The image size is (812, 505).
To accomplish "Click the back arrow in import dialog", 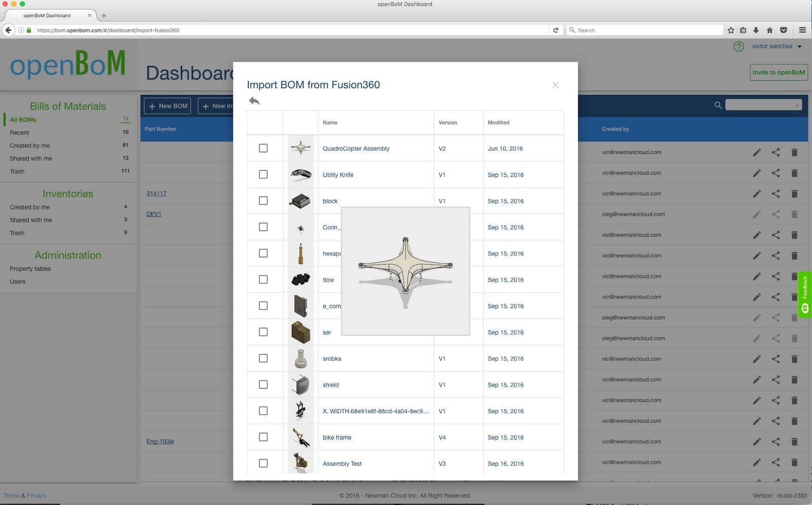I will (254, 101).
